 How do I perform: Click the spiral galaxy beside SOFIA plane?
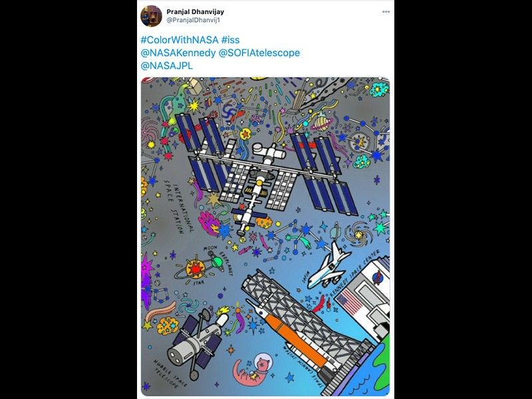click(x=357, y=233)
